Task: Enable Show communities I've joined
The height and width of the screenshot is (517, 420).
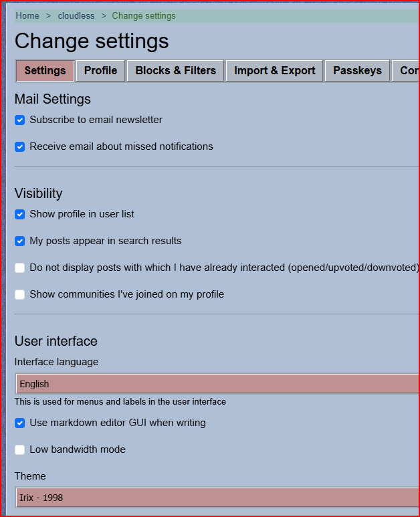Action: pyautogui.click(x=20, y=295)
